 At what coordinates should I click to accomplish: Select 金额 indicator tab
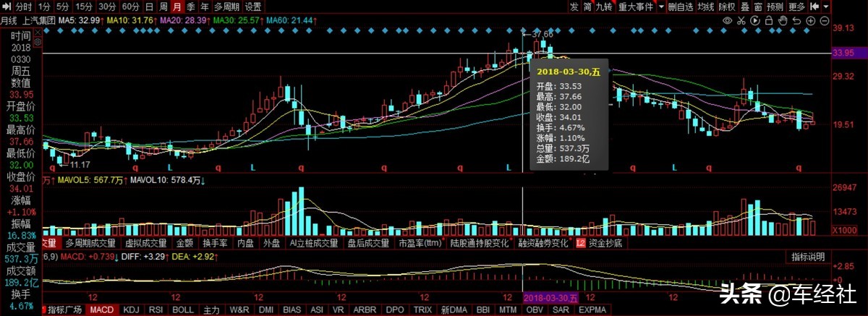point(184,244)
